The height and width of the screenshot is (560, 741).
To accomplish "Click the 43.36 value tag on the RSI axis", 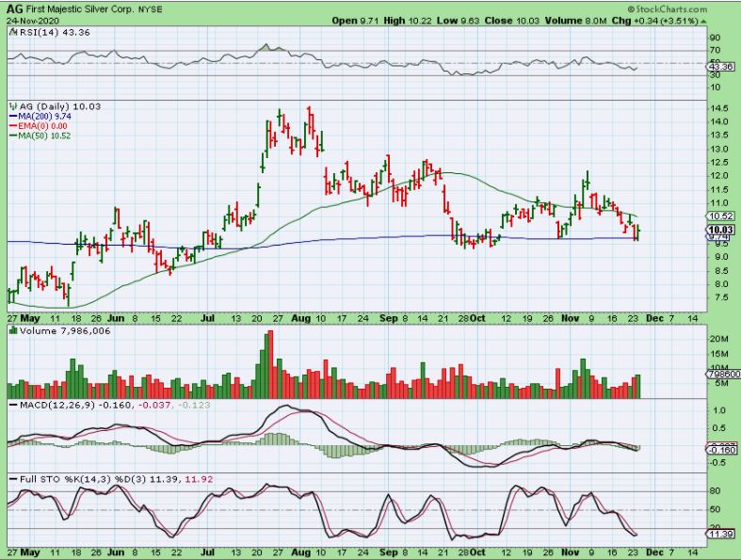I will coord(720,67).
